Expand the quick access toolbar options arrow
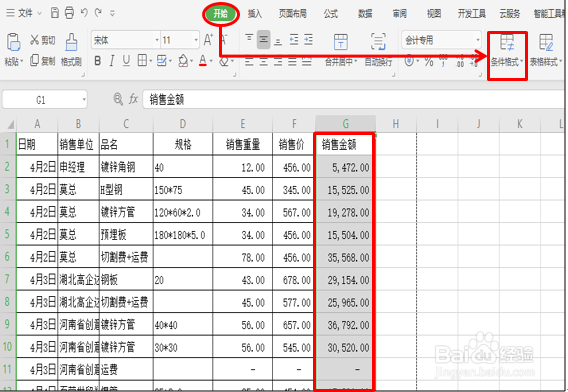This screenshot has height=392, width=568. point(112,14)
